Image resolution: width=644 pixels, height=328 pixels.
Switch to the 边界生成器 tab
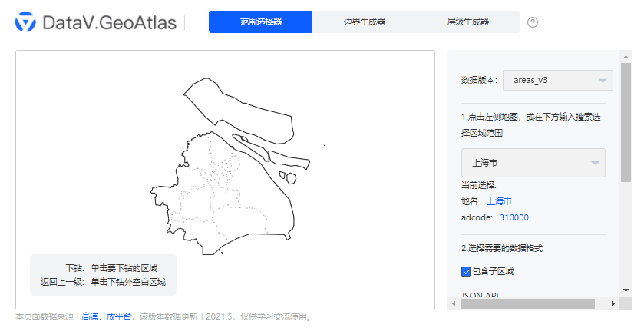coord(365,22)
